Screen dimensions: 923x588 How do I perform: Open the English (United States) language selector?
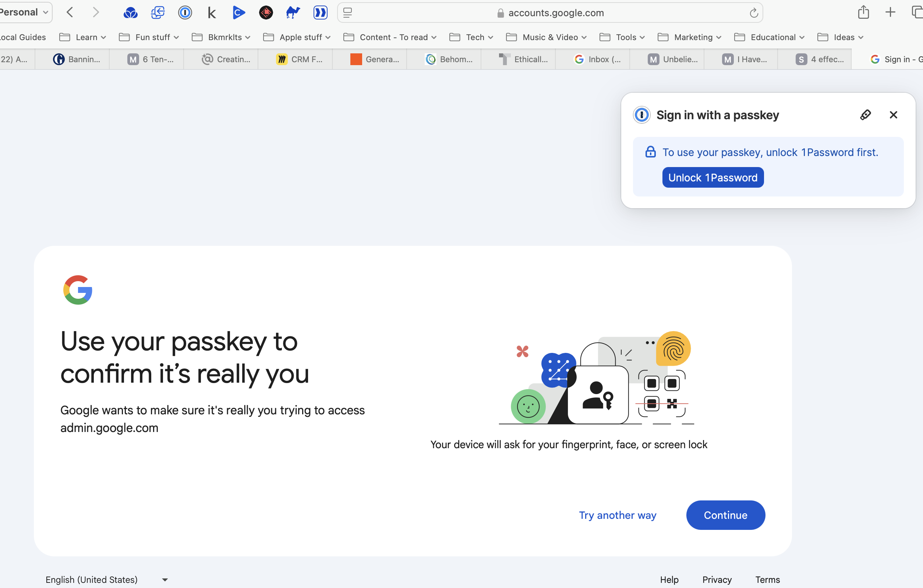coord(107,579)
